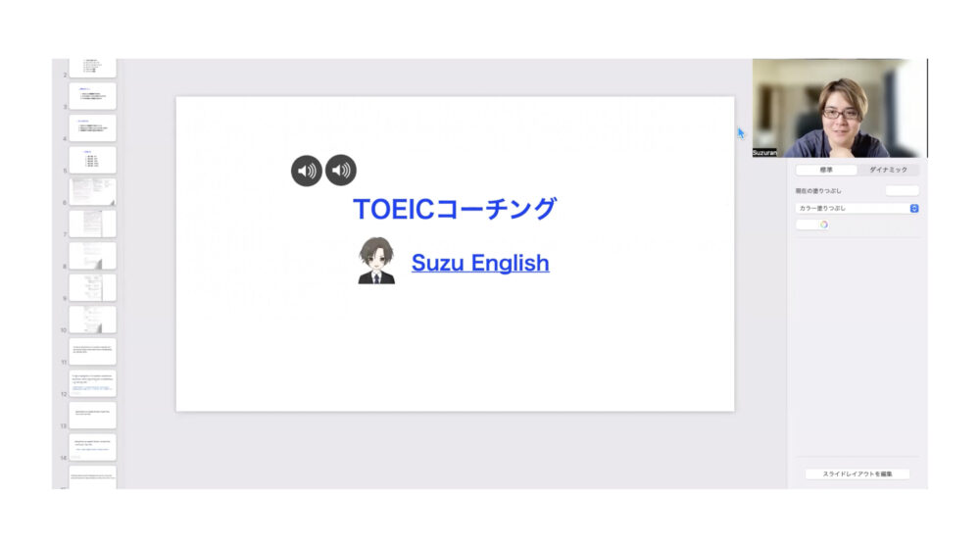The image size is (980, 546).
Task: Select slide 6 thumbnail in navigator
Action: pos(92,191)
